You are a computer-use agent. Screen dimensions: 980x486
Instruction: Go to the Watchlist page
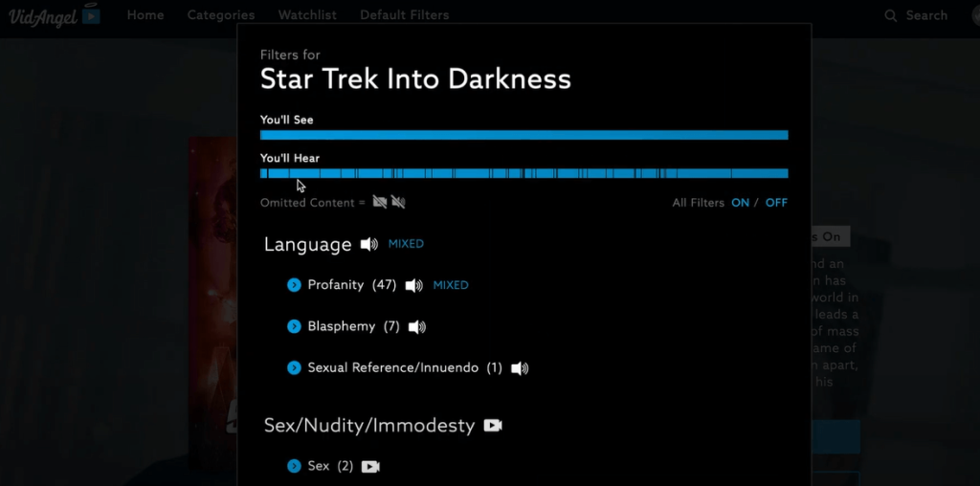click(307, 15)
